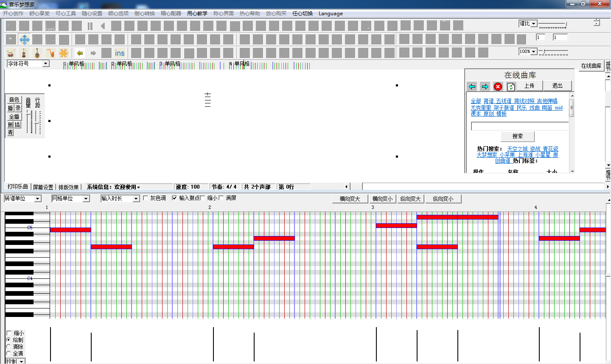Click the pause playback icon
The height and width of the screenshot is (364, 611).
click(x=90, y=26)
